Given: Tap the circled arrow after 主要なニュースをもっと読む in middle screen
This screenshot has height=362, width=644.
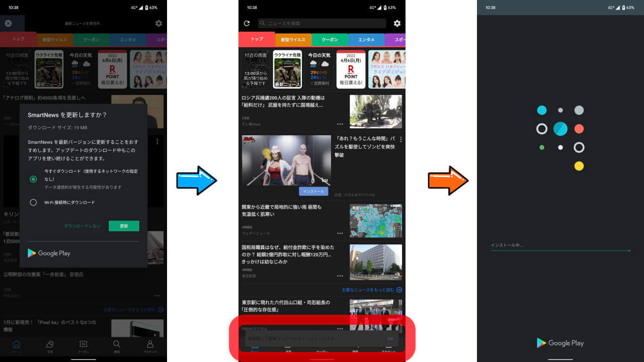Looking at the screenshot, I should (x=399, y=290).
